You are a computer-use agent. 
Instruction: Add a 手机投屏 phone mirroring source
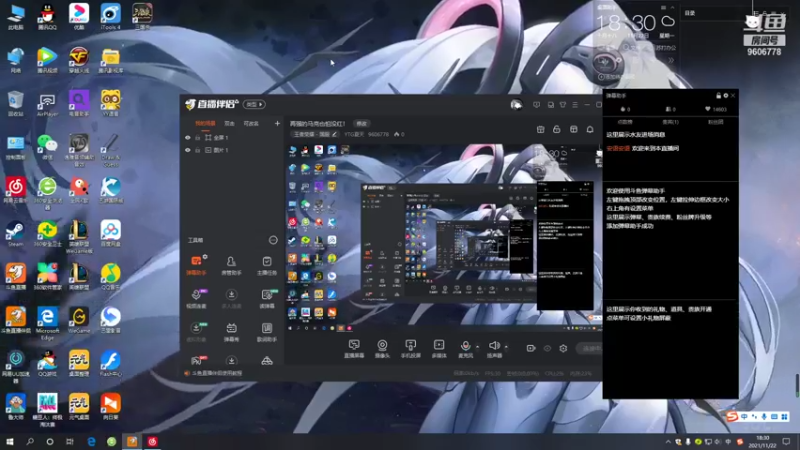pos(410,349)
